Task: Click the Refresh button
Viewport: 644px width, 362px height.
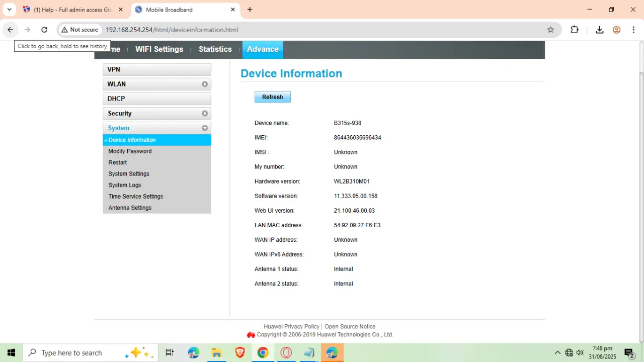Action: point(273,97)
